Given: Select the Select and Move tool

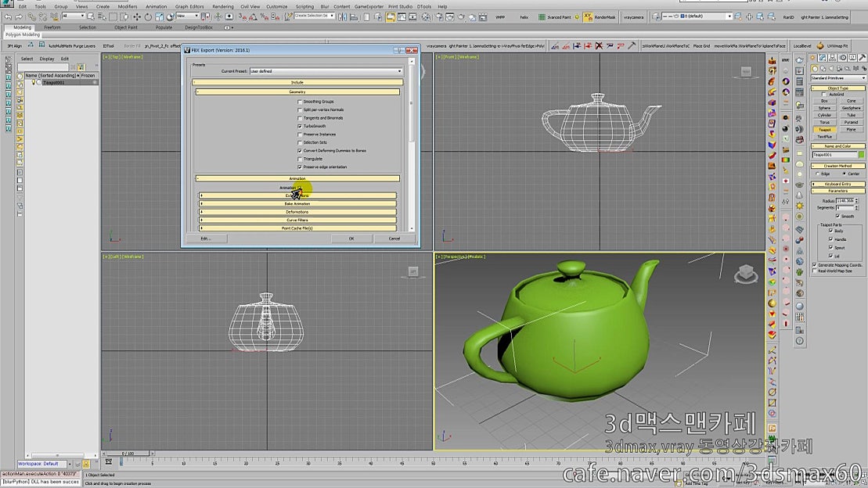Looking at the screenshot, I should [x=138, y=16].
